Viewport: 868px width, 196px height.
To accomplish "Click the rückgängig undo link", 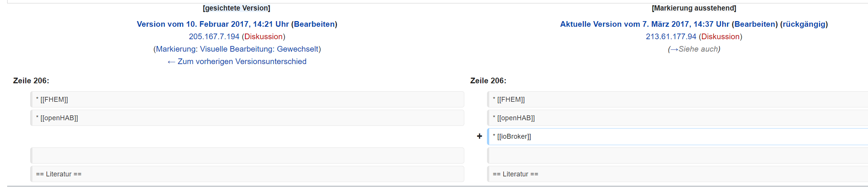I will 804,24.
